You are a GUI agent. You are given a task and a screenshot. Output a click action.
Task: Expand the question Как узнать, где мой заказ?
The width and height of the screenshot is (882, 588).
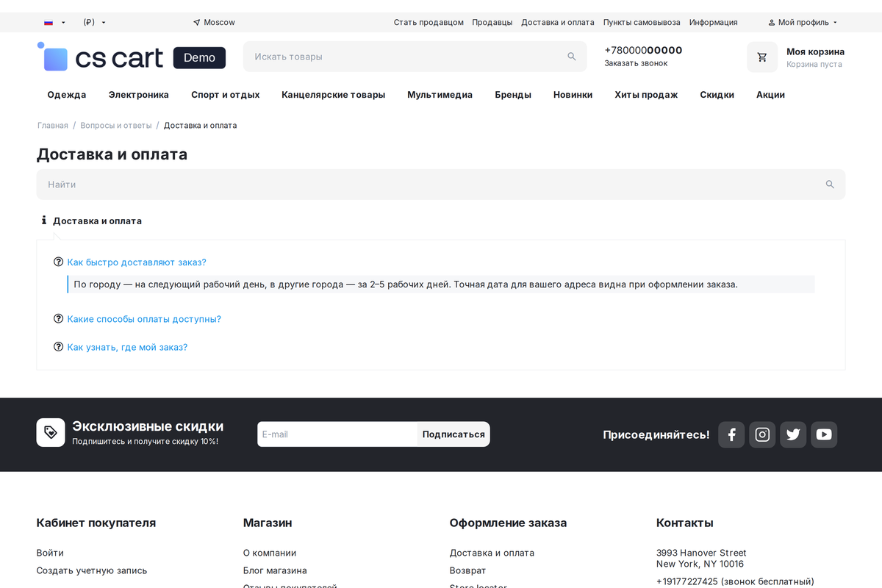127,347
